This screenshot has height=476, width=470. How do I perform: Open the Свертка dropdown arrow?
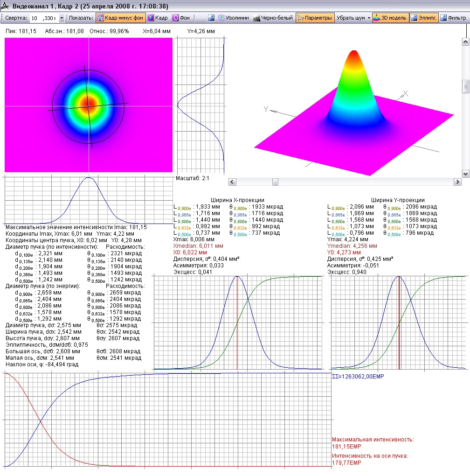click(x=62, y=18)
